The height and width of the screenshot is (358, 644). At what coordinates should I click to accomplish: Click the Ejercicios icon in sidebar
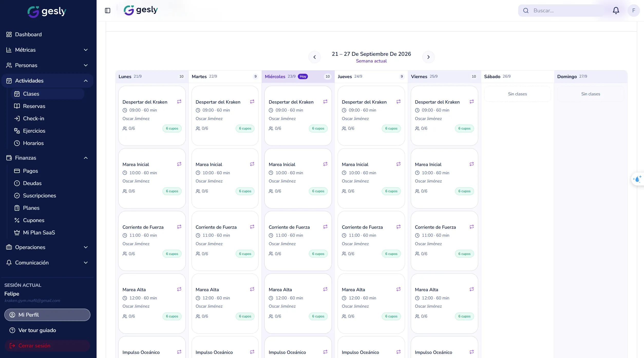(17, 131)
